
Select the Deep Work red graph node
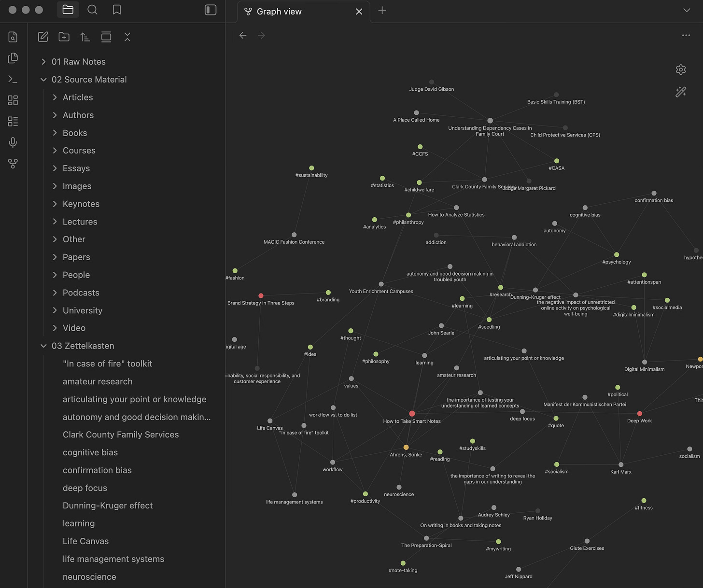click(640, 414)
